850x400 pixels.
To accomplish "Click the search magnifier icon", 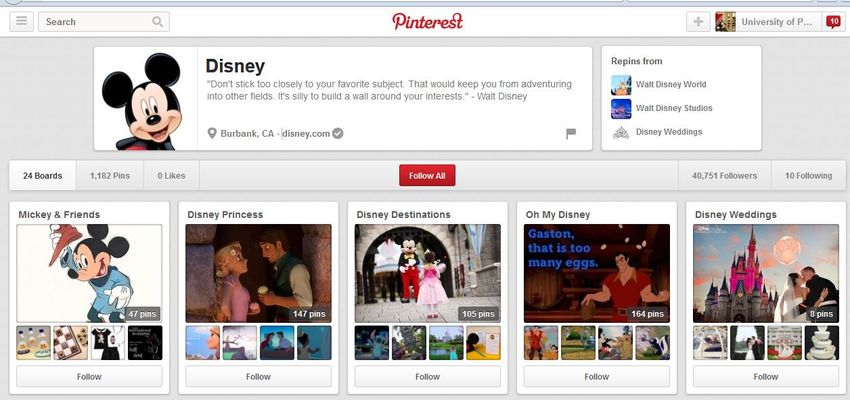I will pyautogui.click(x=157, y=22).
